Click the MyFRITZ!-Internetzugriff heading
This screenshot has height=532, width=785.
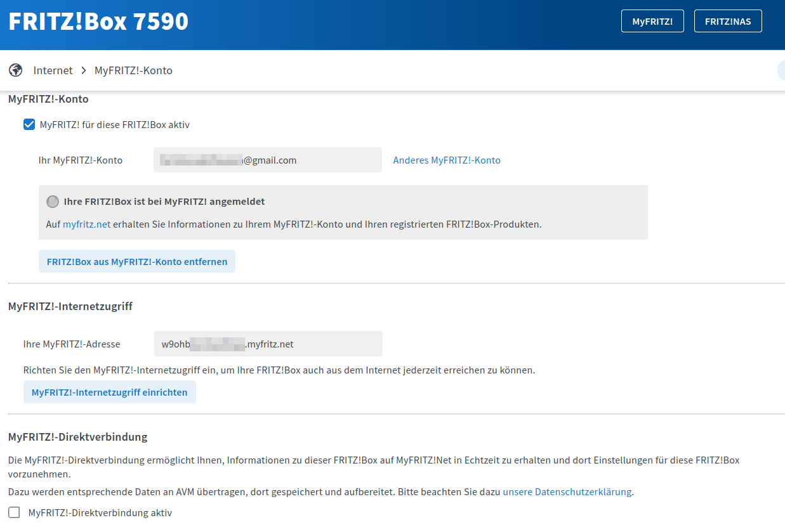(x=70, y=306)
